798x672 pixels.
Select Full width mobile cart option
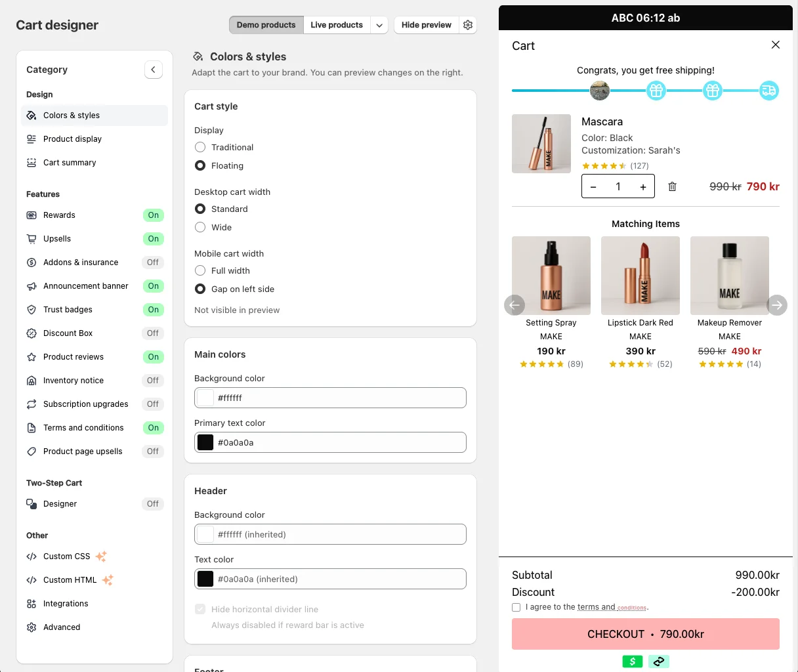(x=200, y=270)
